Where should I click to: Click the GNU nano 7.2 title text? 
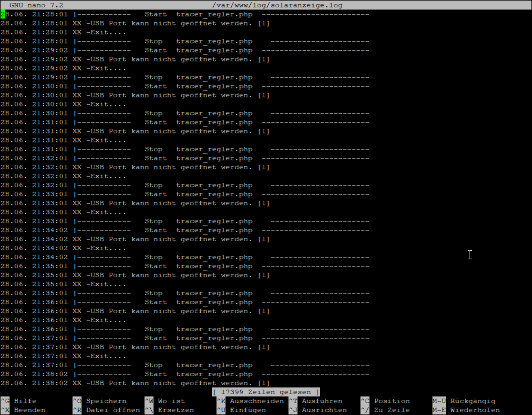[36, 5]
